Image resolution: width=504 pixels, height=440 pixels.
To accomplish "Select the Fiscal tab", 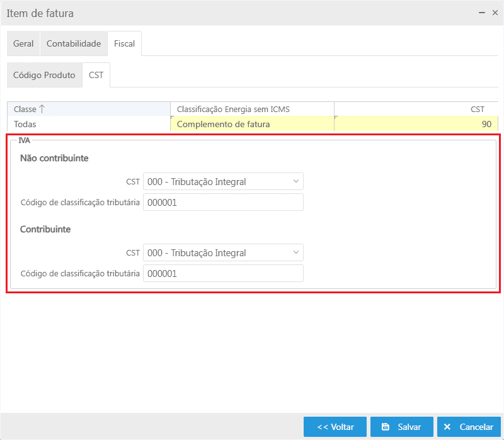I will [x=124, y=43].
